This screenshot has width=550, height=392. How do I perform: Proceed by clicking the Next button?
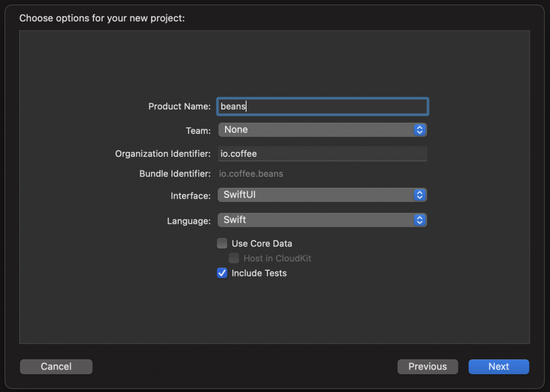498,367
